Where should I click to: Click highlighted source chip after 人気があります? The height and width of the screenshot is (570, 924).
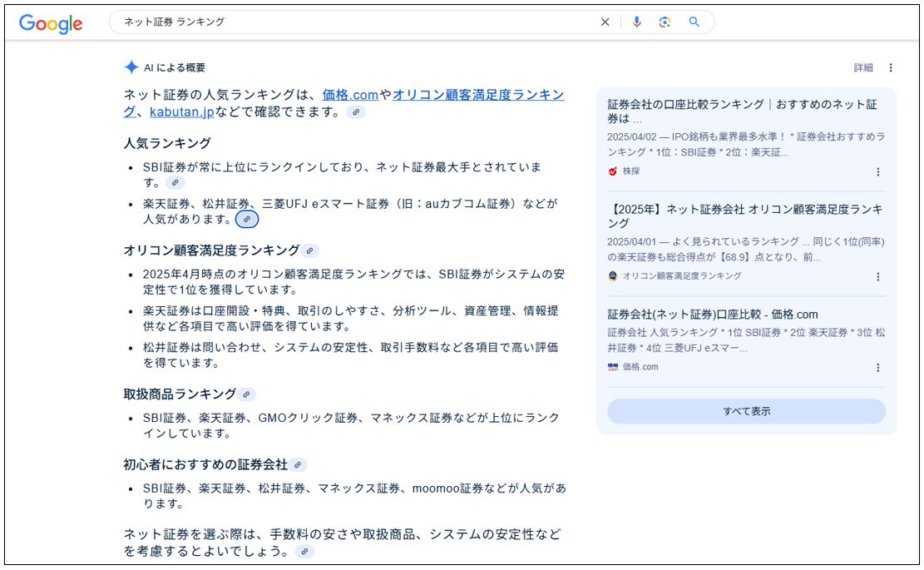(x=247, y=220)
